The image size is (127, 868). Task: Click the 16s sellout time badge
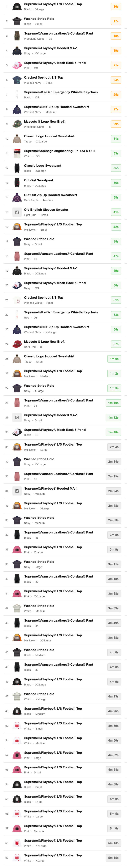[x=116, y=6]
